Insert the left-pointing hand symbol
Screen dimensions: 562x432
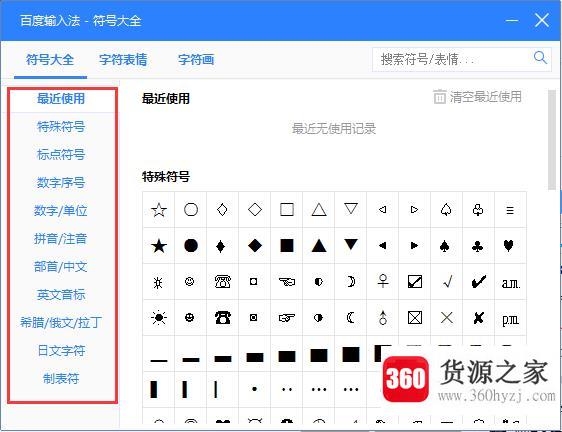coord(287,282)
